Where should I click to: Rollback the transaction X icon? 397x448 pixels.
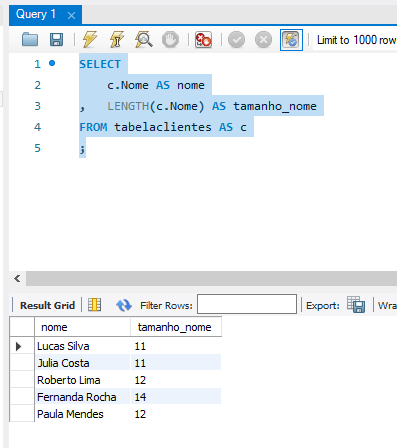pos(263,40)
